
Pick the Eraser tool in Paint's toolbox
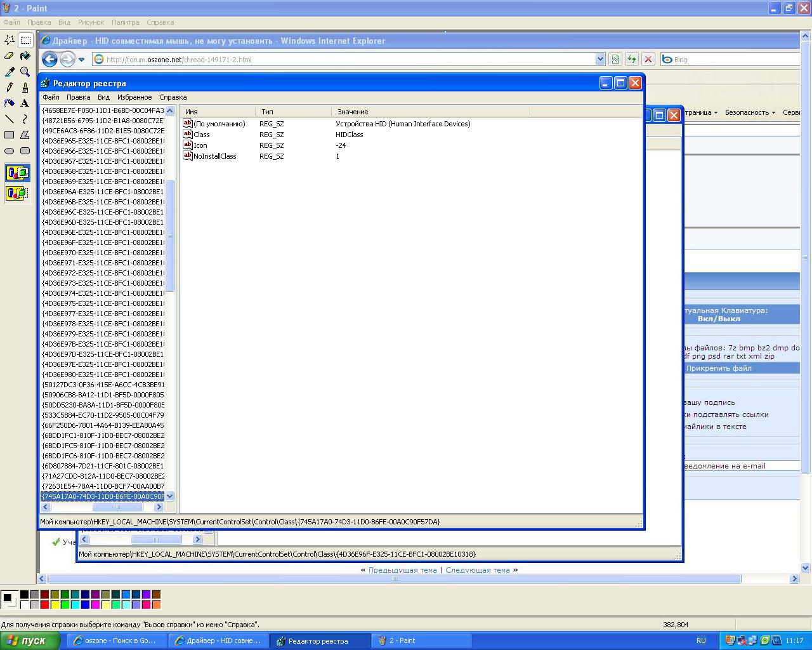[x=10, y=56]
